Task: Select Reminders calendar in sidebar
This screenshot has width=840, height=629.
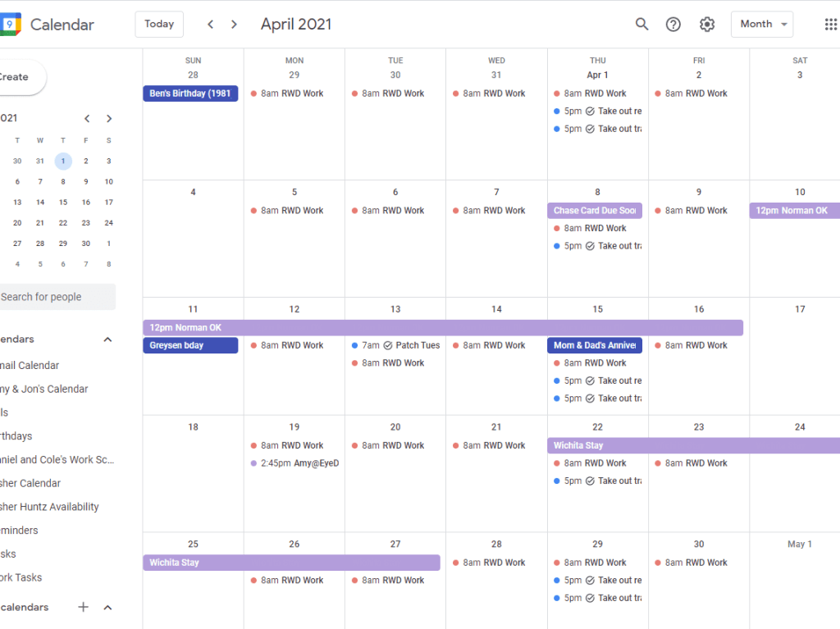Action: click(x=19, y=531)
